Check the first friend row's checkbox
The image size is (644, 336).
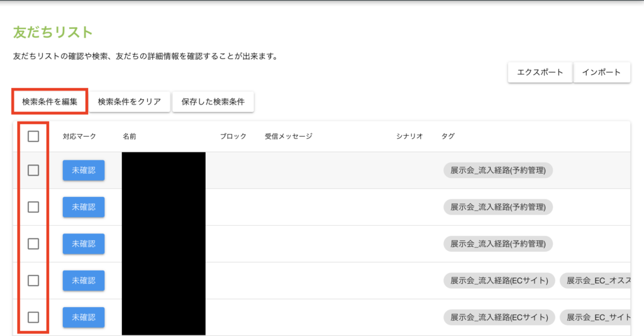[x=33, y=171]
